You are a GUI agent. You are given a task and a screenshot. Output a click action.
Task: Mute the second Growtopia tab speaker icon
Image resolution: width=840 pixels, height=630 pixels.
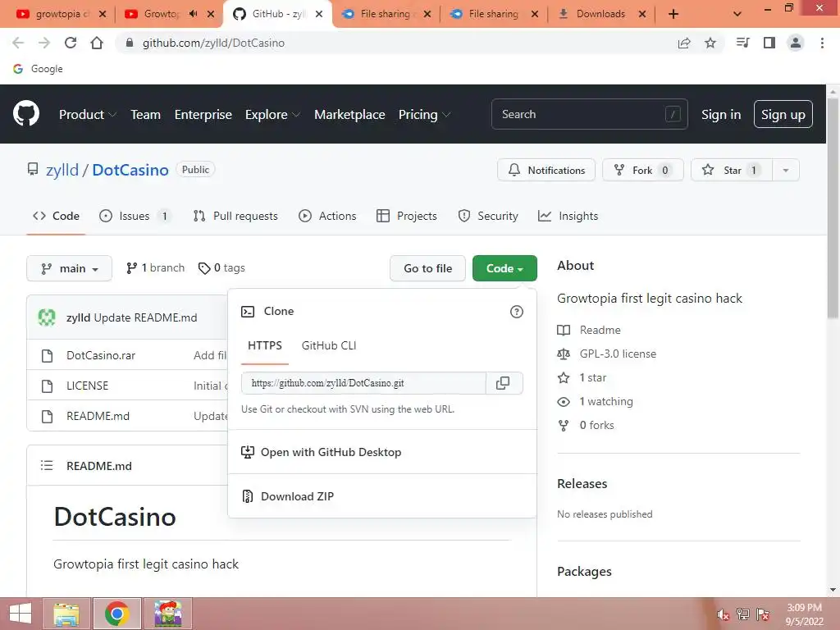click(x=194, y=14)
